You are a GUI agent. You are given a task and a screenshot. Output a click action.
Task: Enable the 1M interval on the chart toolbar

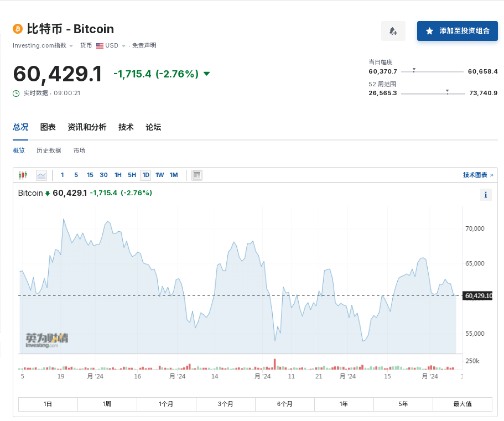[174, 175]
